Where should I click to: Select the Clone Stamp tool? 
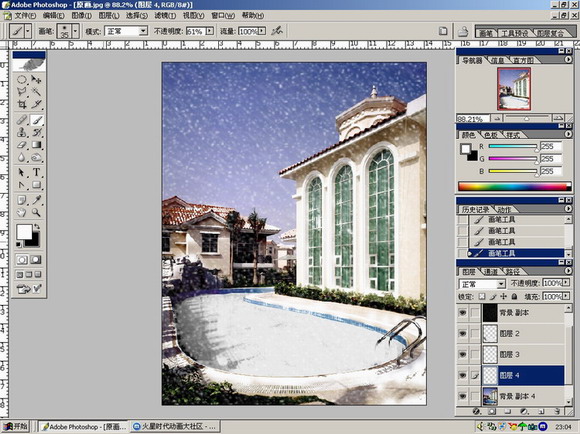(22, 132)
